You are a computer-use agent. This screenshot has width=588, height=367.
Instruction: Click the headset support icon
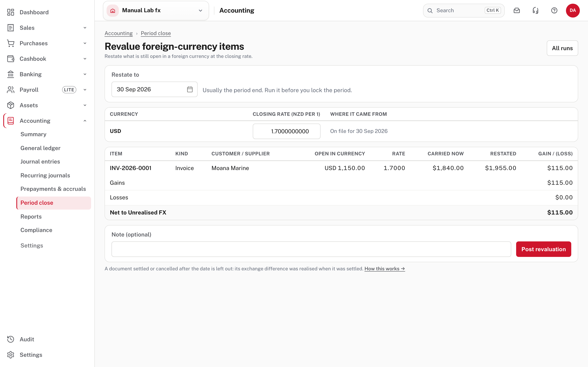[536, 10]
